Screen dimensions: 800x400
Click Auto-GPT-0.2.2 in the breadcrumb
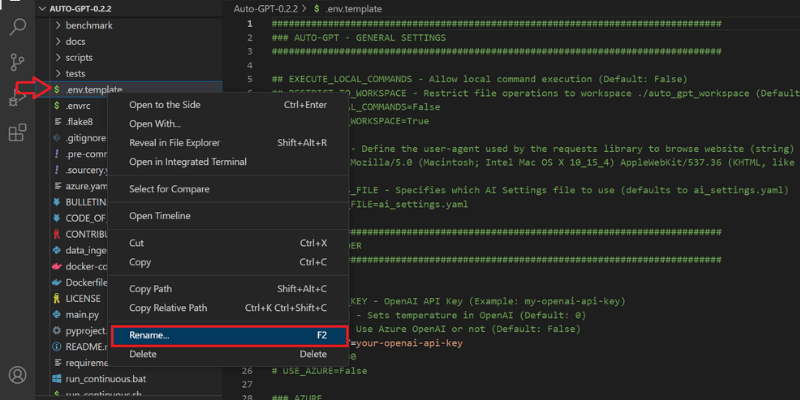pyautogui.click(x=266, y=9)
